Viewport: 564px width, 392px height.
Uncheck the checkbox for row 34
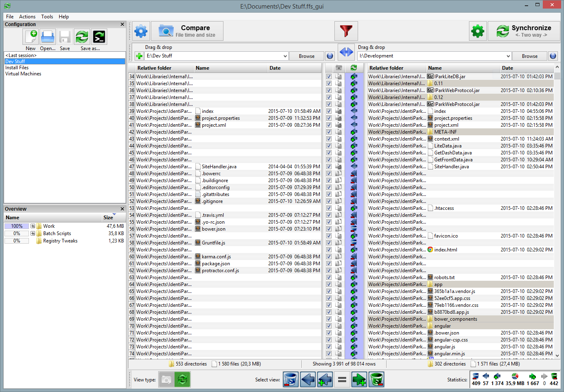click(x=329, y=76)
